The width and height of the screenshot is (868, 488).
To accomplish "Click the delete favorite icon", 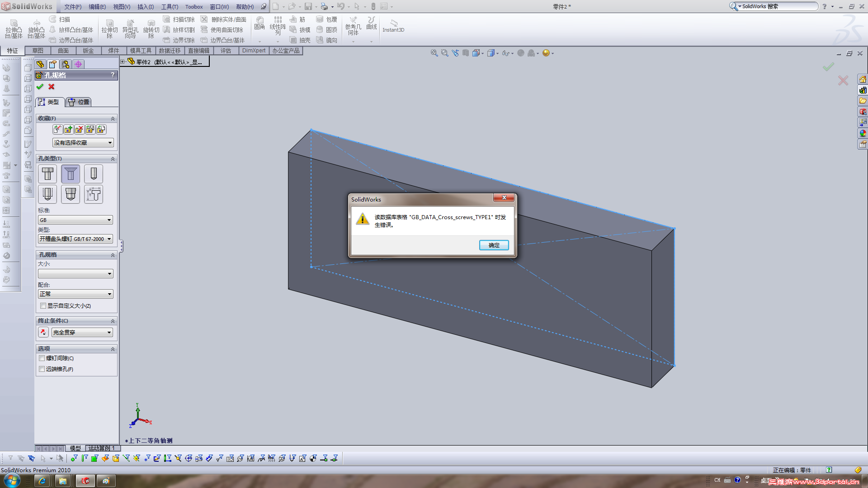I will [79, 130].
